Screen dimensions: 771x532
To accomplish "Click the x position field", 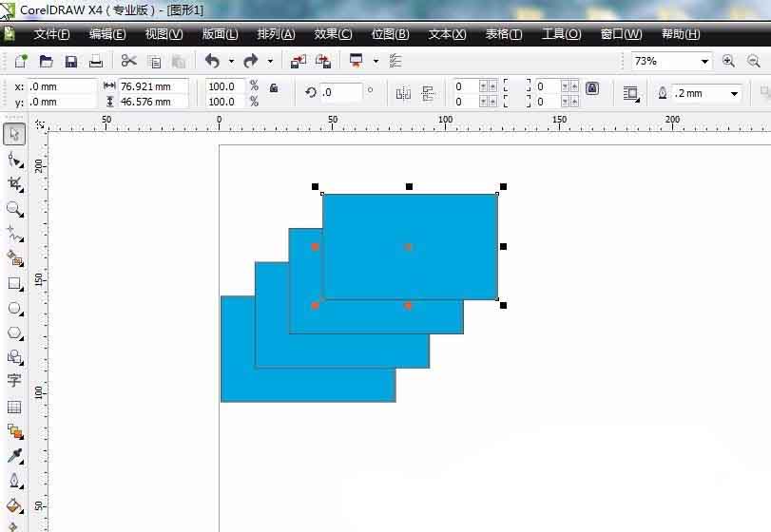I will pos(62,86).
